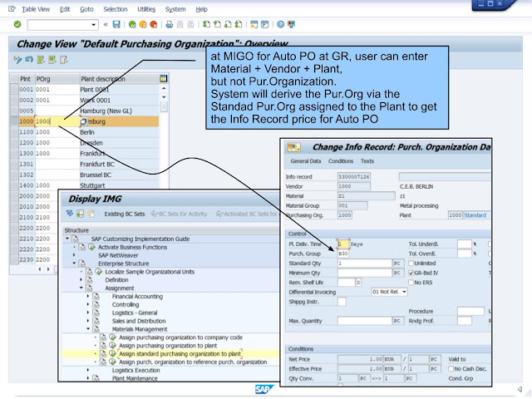Click the Find binoculars icon

tap(180, 24)
